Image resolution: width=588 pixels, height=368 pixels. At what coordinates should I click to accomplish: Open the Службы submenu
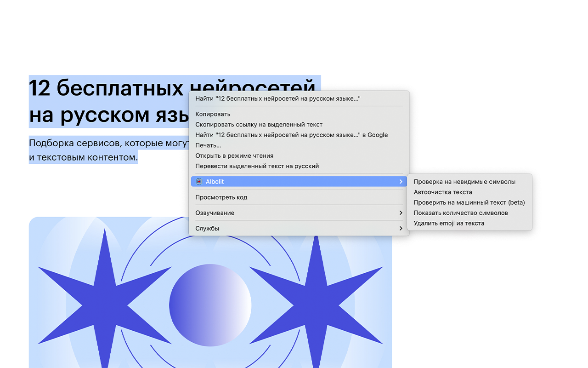coord(299,229)
